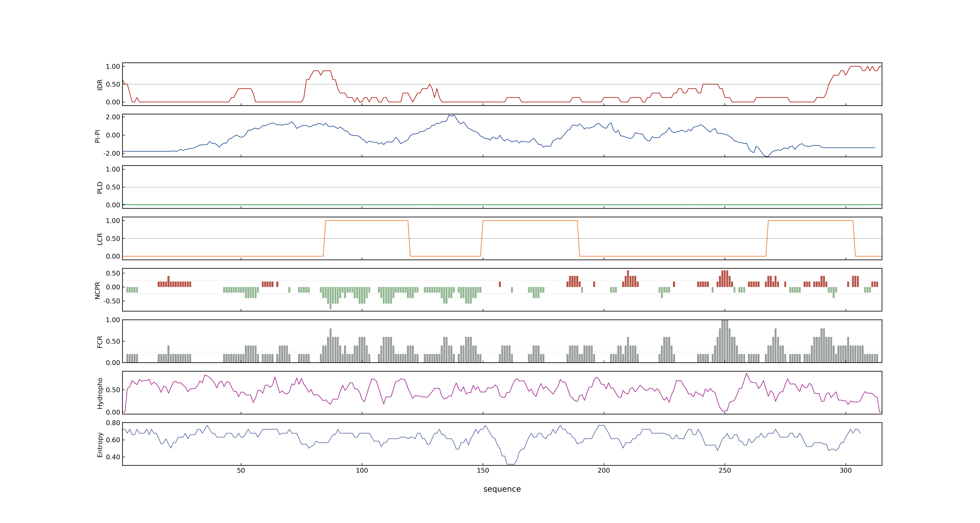980x523 pixels.
Task: Click the "IDR" y-axis label
Action: 100,85
